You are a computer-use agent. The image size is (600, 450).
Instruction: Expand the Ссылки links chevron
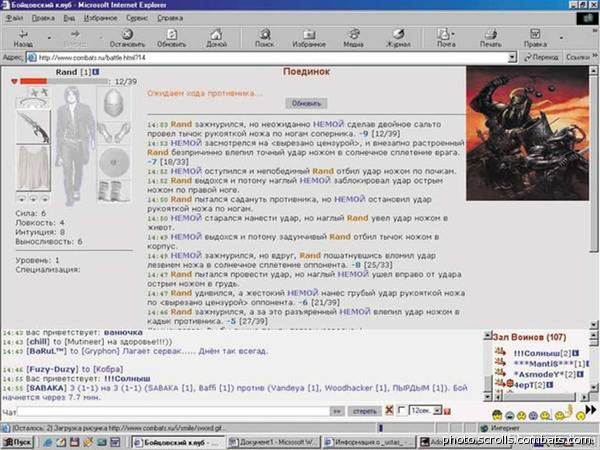tap(595, 56)
